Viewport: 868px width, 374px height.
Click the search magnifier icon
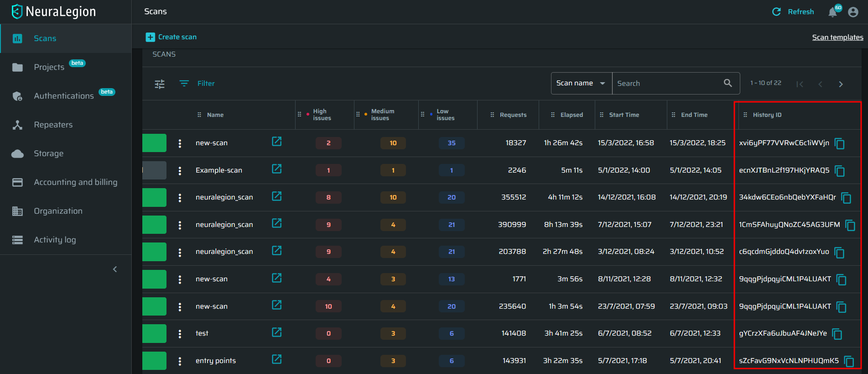pyautogui.click(x=728, y=83)
